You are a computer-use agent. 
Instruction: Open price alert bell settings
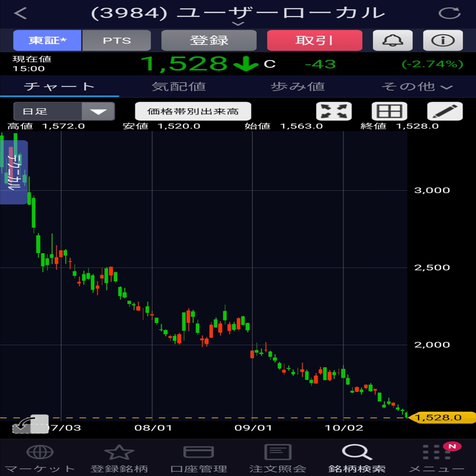[393, 41]
